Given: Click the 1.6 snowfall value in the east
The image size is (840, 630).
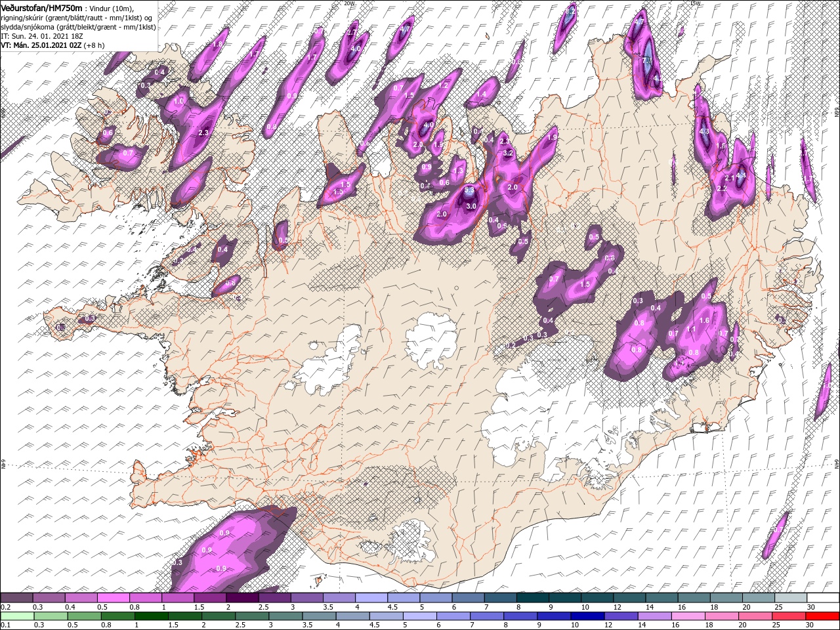Looking at the screenshot, I should (705, 320).
